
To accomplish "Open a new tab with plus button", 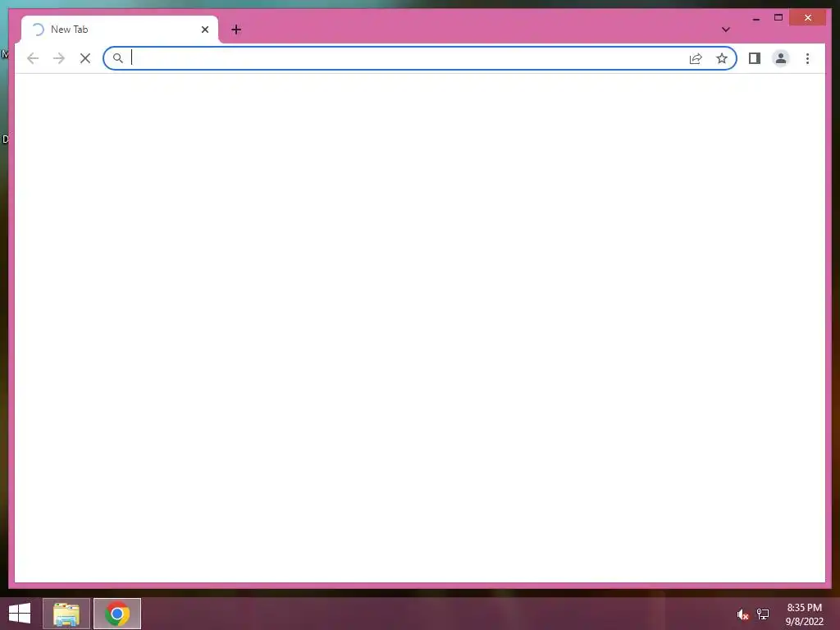I will (x=236, y=30).
